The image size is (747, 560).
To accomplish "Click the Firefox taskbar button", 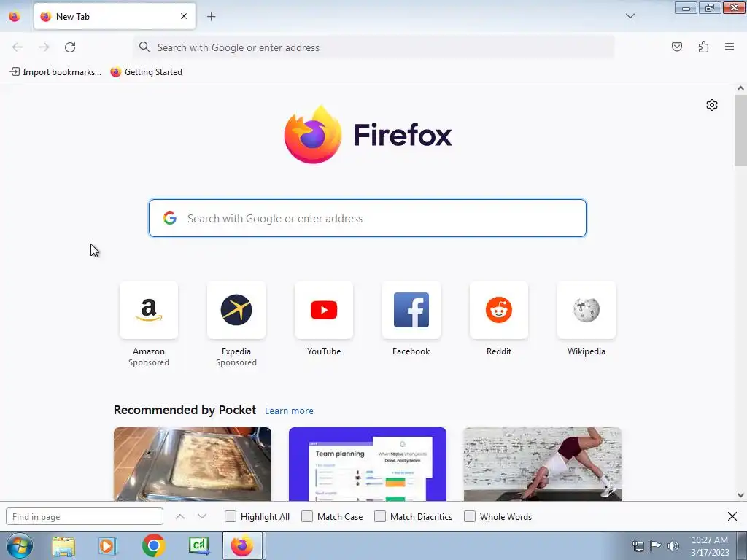I will (x=243, y=545).
